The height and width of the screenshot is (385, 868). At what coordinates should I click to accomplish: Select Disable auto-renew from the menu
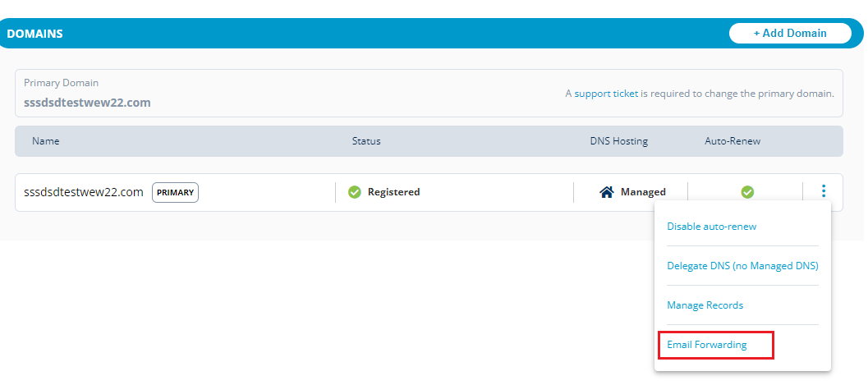pyautogui.click(x=711, y=227)
